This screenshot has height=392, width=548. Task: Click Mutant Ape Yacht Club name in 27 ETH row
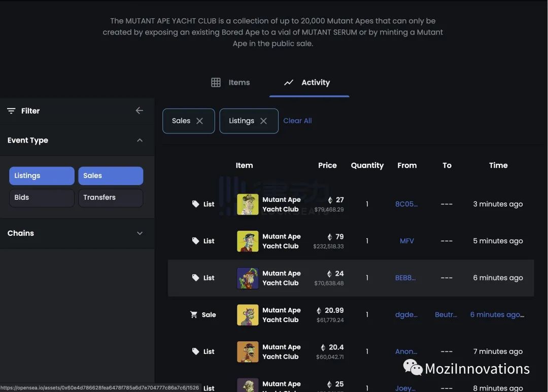coord(281,204)
